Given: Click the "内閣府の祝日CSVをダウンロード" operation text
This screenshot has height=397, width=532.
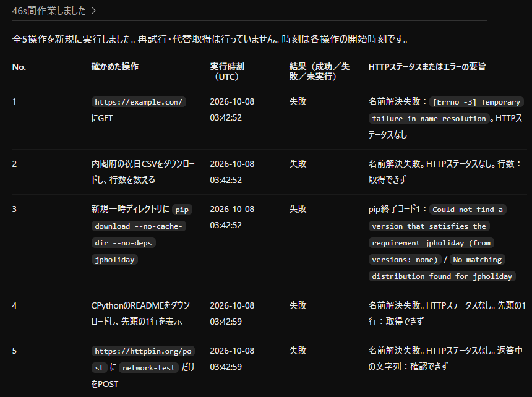Looking at the screenshot, I should (x=143, y=172).
